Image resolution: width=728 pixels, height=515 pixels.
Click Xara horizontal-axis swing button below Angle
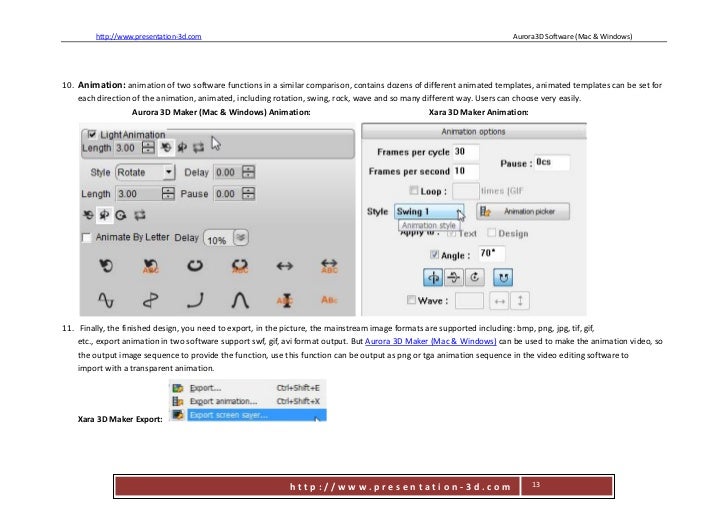tap(454, 277)
